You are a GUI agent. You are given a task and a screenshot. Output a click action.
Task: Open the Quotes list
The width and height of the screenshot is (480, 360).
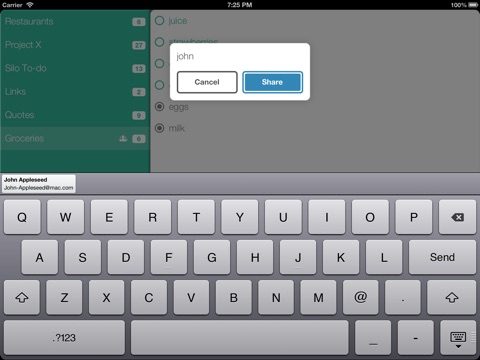point(75,115)
